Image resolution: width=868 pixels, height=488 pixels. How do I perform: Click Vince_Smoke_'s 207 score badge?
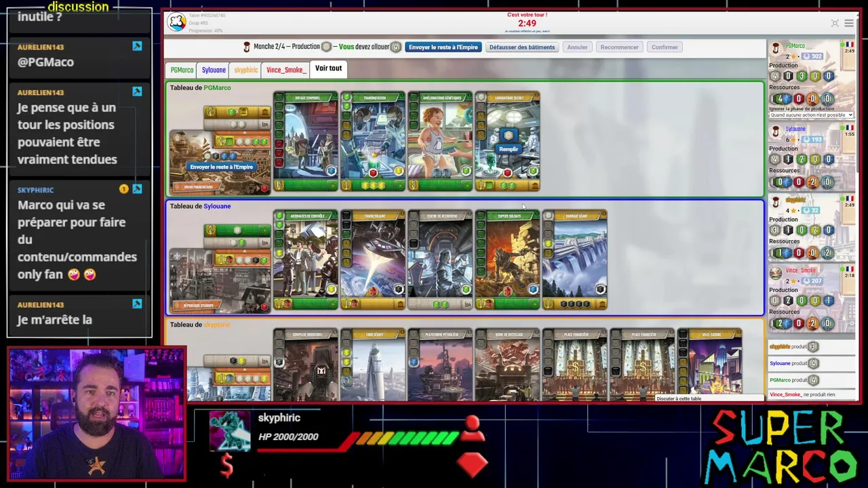811,281
